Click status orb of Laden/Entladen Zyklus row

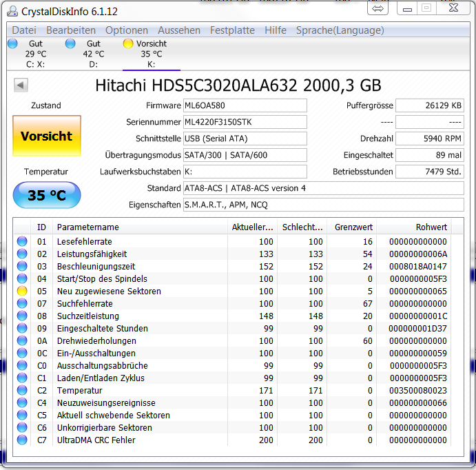point(22,378)
